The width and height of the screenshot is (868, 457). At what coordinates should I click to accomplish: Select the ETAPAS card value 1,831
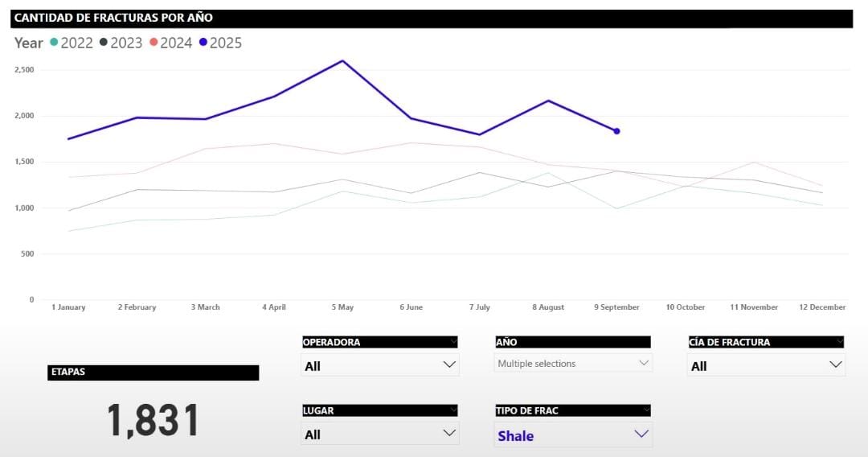click(x=153, y=420)
